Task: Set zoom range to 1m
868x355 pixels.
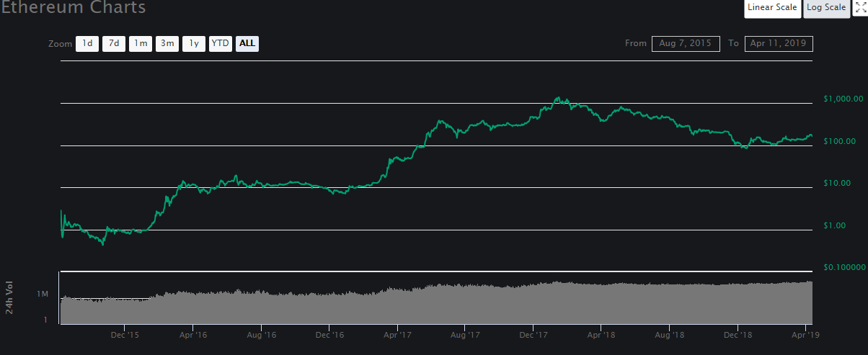Action: (x=141, y=43)
